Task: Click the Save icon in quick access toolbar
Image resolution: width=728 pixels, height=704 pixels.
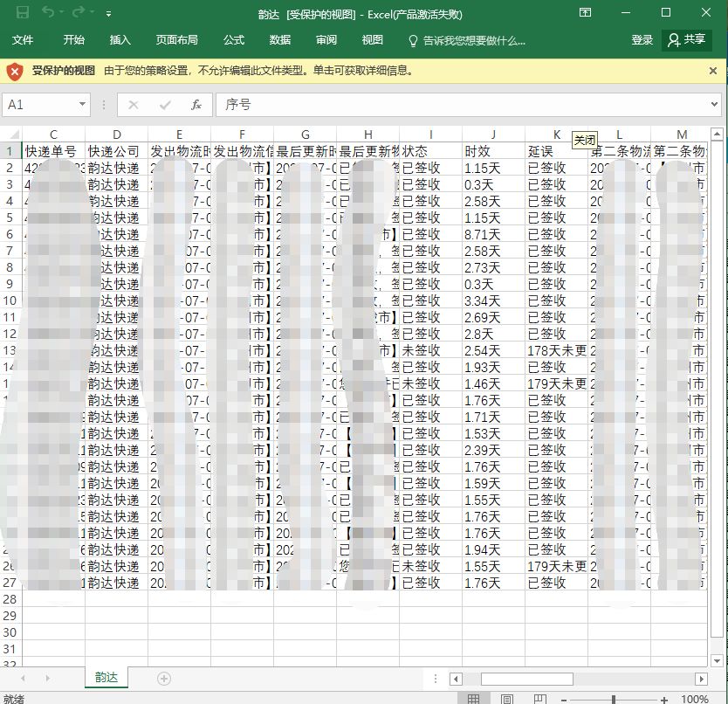Action: click(23, 12)
